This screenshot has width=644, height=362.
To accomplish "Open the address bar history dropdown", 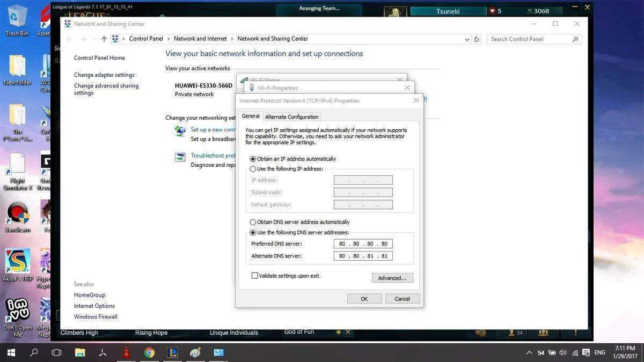I will point(467,39).
